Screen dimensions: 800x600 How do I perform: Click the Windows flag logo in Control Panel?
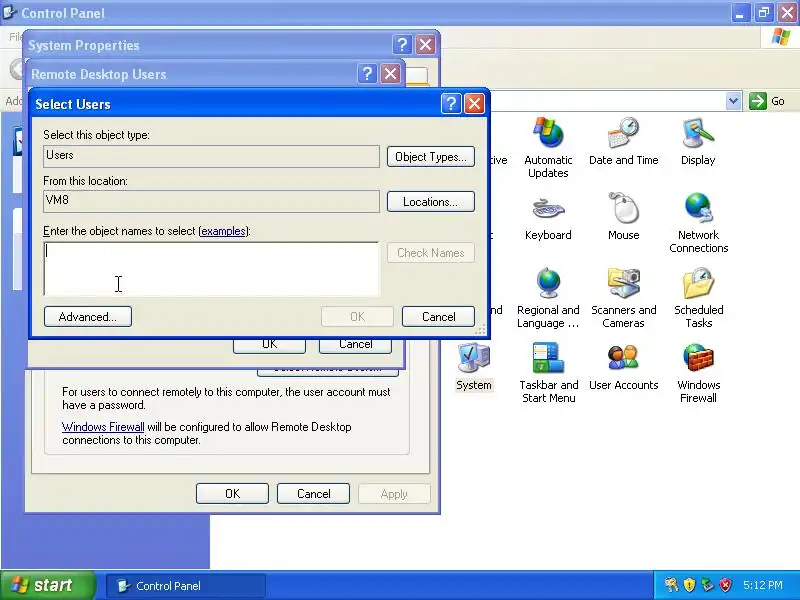pos(781,37)
